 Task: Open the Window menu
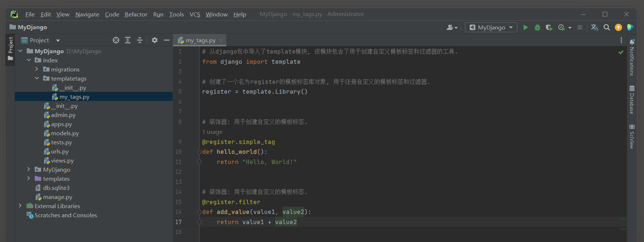(x=216, y=14)
